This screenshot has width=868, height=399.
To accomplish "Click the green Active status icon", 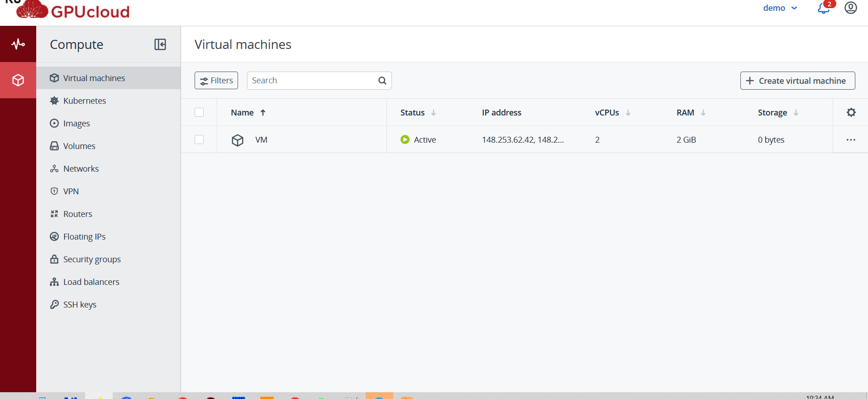I will [x=405, y=139].
